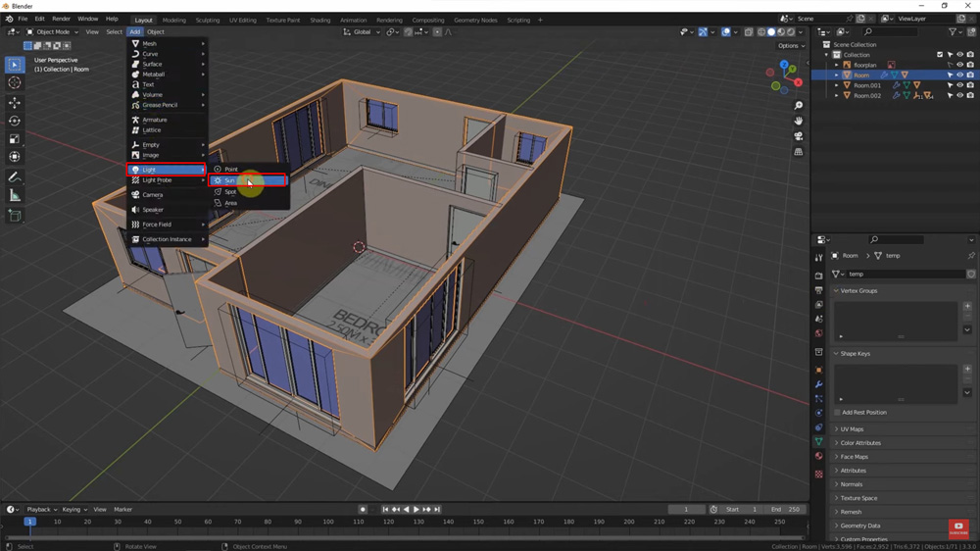
Task: Choose Sun from the Light submenu
Action: (x=230, y=180)
